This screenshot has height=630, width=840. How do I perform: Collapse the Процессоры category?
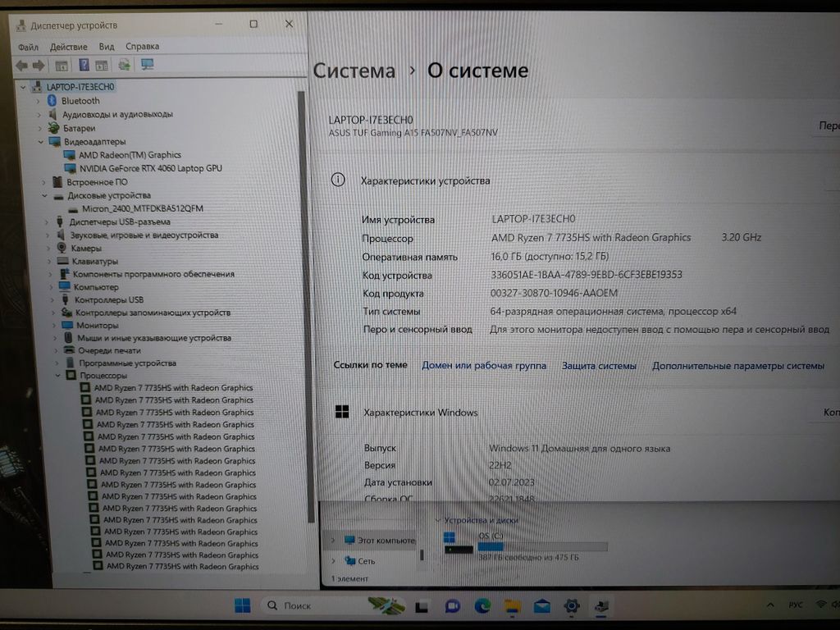click(x=58, y=376)
